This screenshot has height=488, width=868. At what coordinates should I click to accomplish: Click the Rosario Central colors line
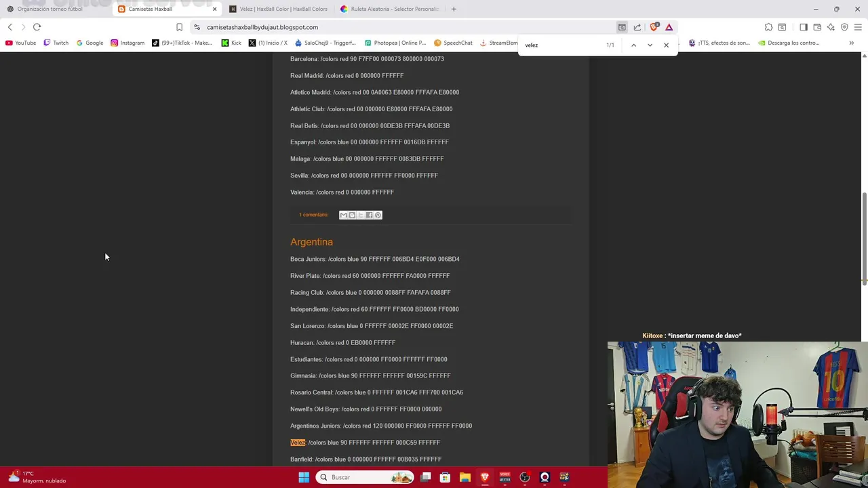376,392
